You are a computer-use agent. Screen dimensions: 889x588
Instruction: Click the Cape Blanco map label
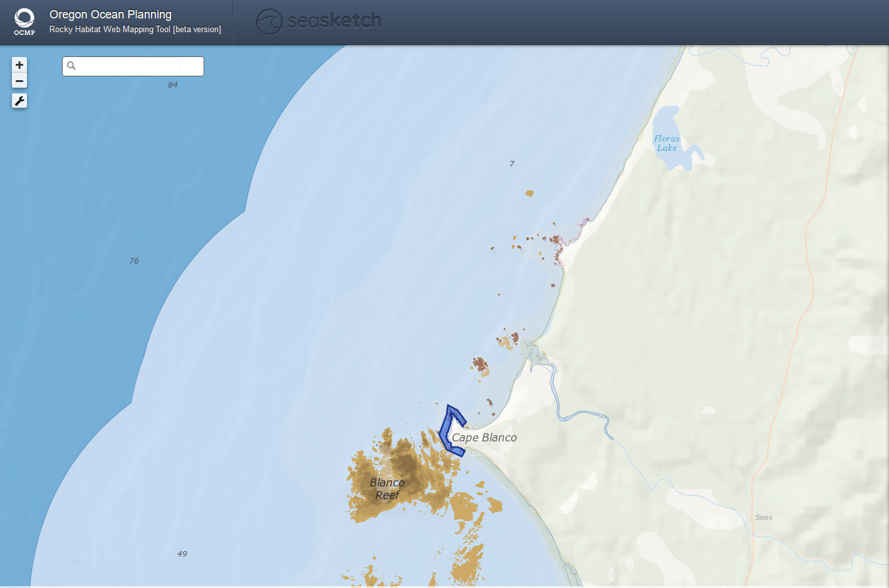coord(484,438)
